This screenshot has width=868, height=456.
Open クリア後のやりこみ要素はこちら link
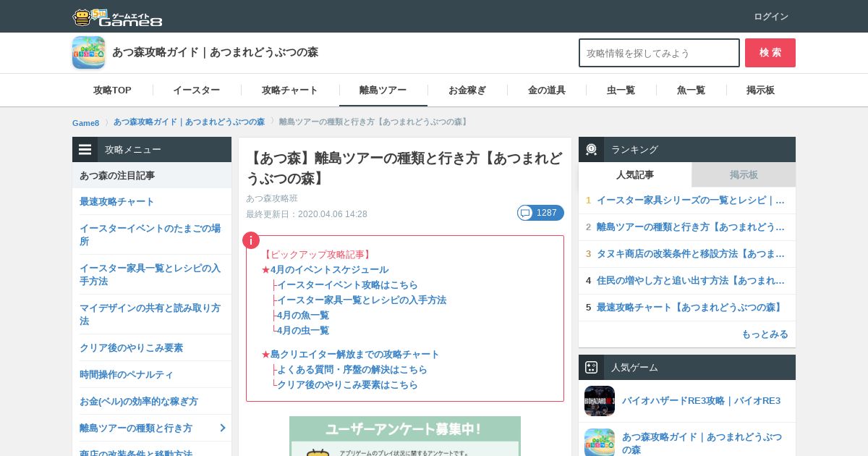pos(347,385)
